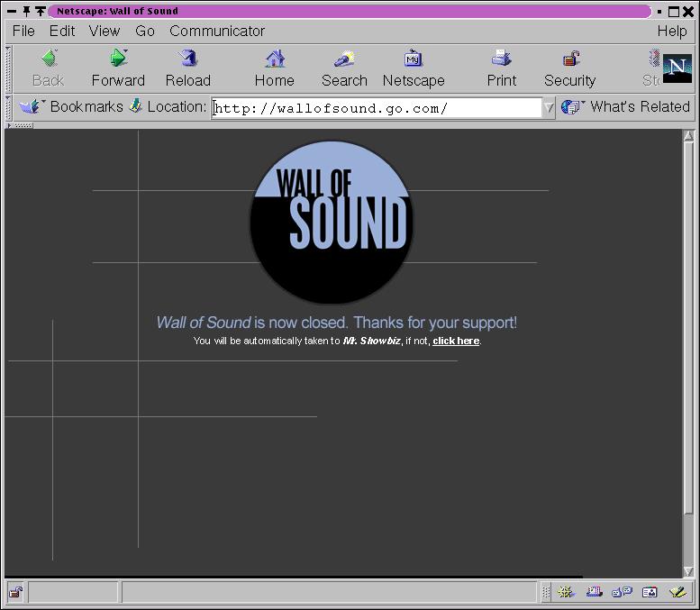Collapse the location toolbar handle
The image size is (700, 610).
click(8, 107)
